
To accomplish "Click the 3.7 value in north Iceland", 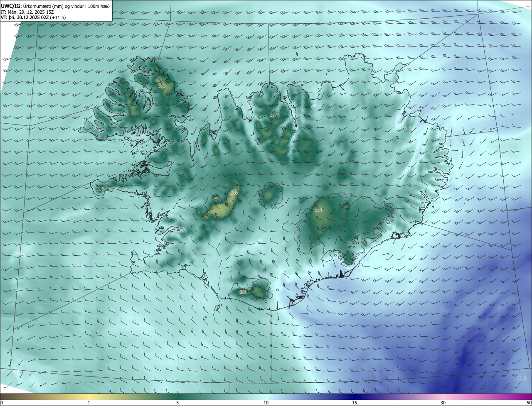I will [x=273, y=115].
